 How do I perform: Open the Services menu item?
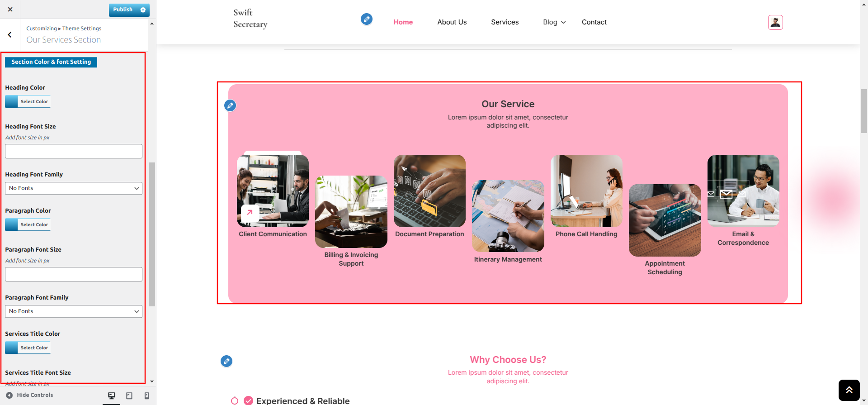coord(505,22)
